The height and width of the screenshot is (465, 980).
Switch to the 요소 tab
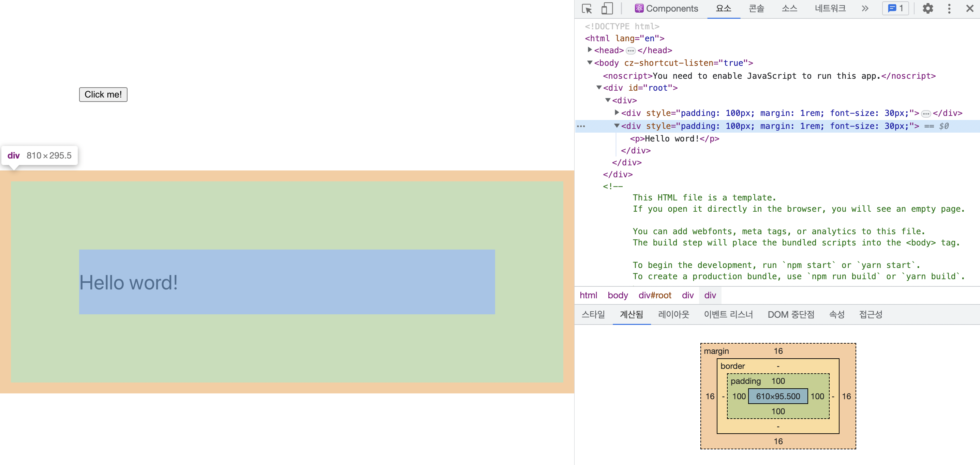(723, 9)
